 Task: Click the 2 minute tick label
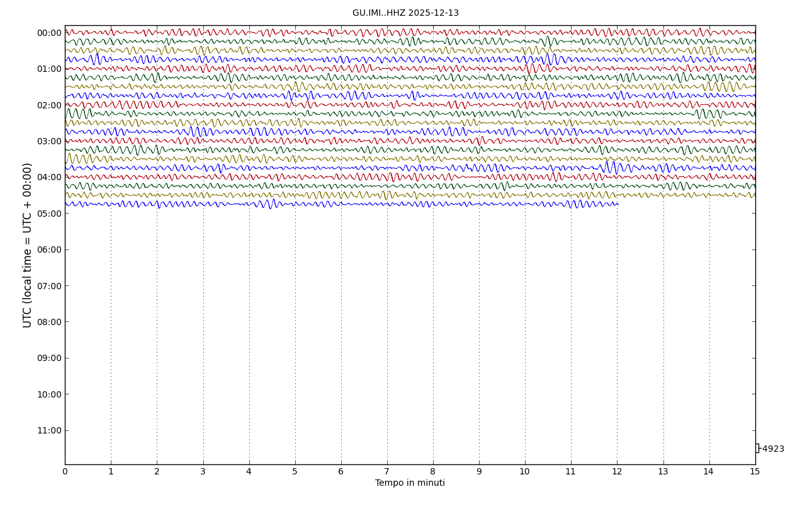point(157,472)
